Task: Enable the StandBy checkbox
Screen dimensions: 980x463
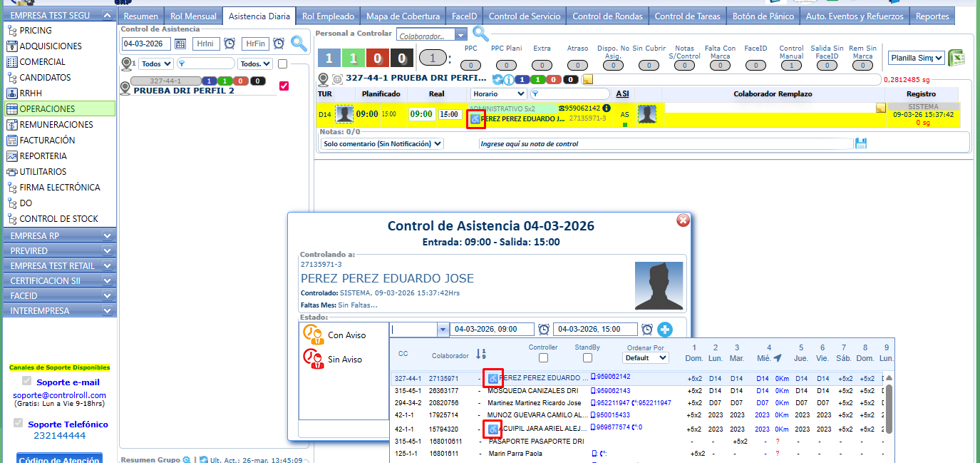Action: [588, 358]
